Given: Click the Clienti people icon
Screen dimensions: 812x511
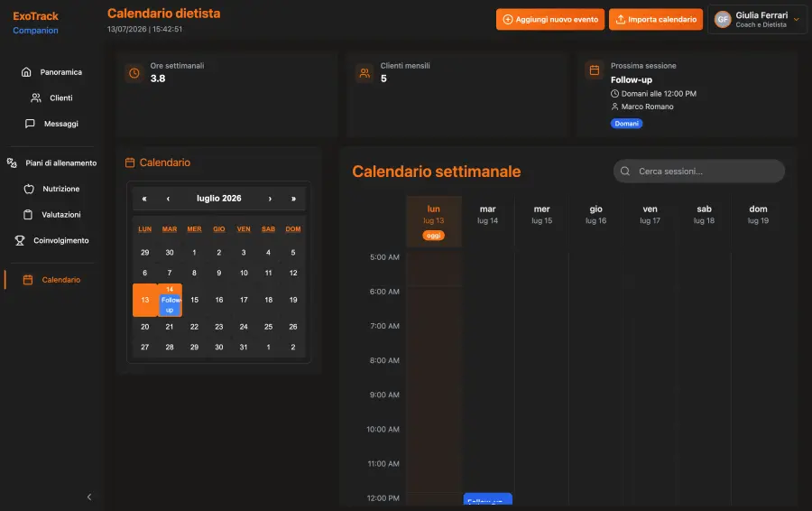Looking at the screenshot, I should point(36,98).
